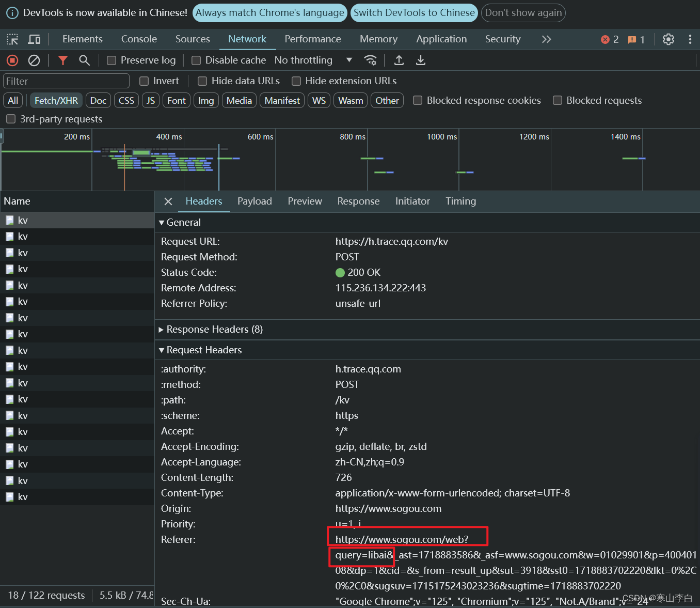
Task: Click the network timeline overview
Action: pyautogui.click(x=350, y=160)
